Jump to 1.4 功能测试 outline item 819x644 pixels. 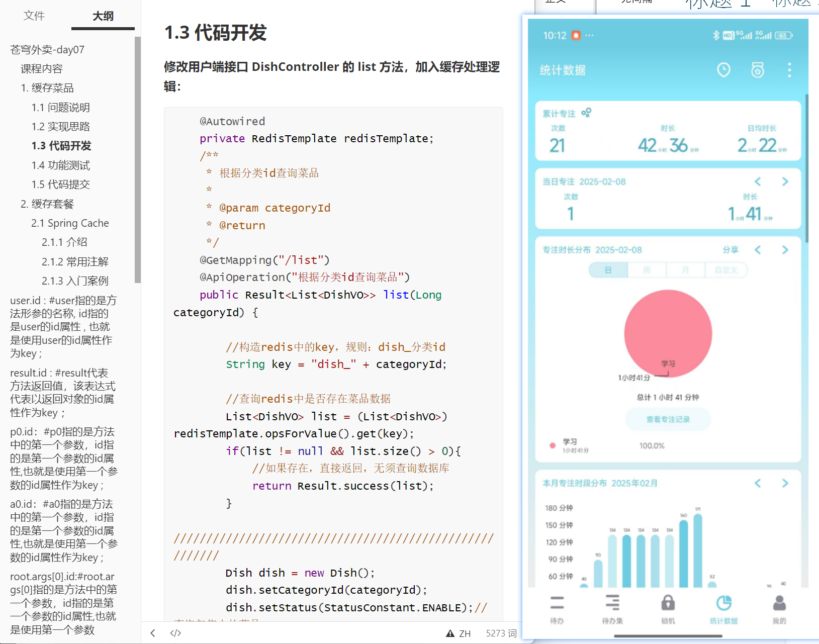[61, 165]
